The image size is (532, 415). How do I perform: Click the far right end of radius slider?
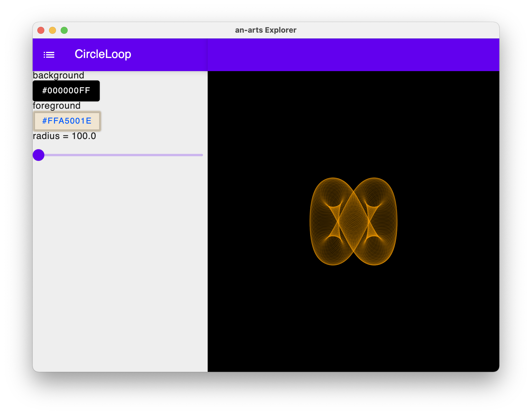(202, 155)
